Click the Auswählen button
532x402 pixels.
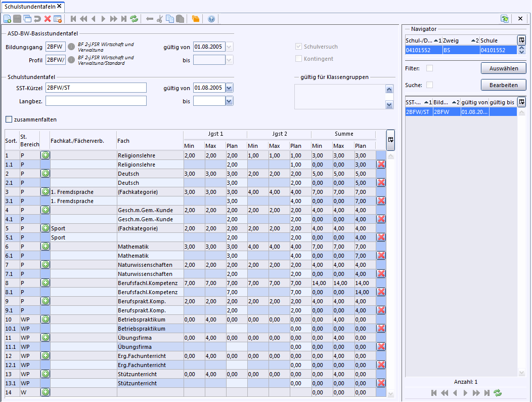coord(503,68)
